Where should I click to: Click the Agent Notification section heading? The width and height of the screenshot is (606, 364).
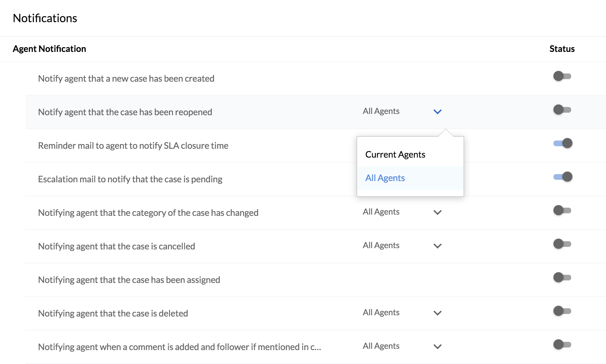pyautogui.click(x=49, y=49)
